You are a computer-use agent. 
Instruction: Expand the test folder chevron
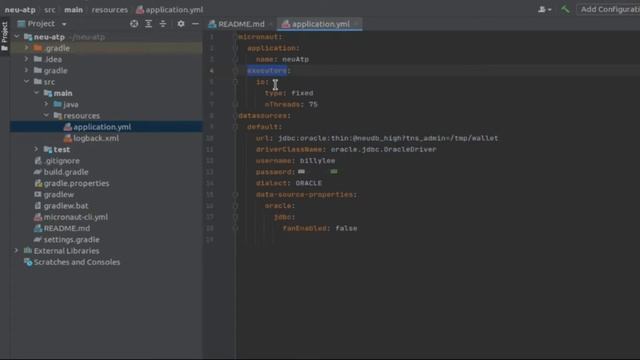36,149
